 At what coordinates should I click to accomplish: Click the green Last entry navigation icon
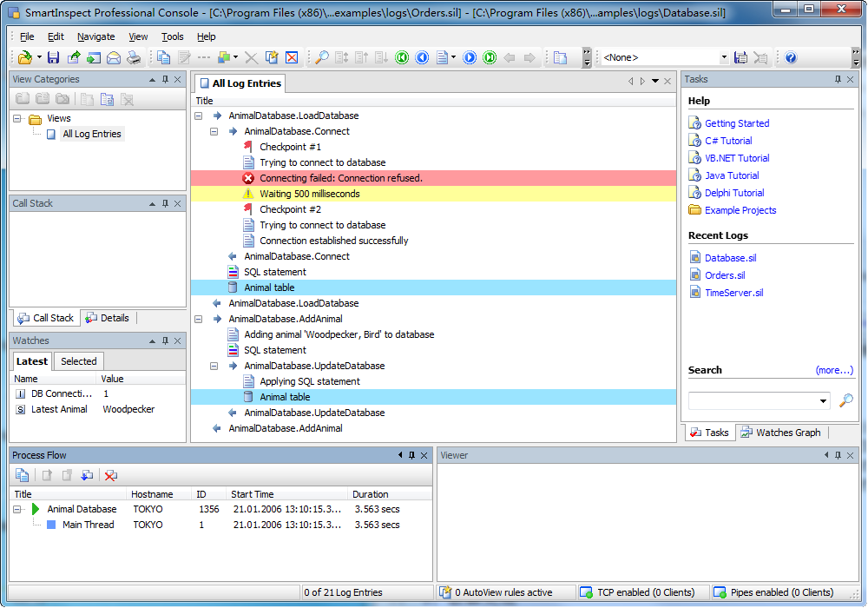pos(490,57)
